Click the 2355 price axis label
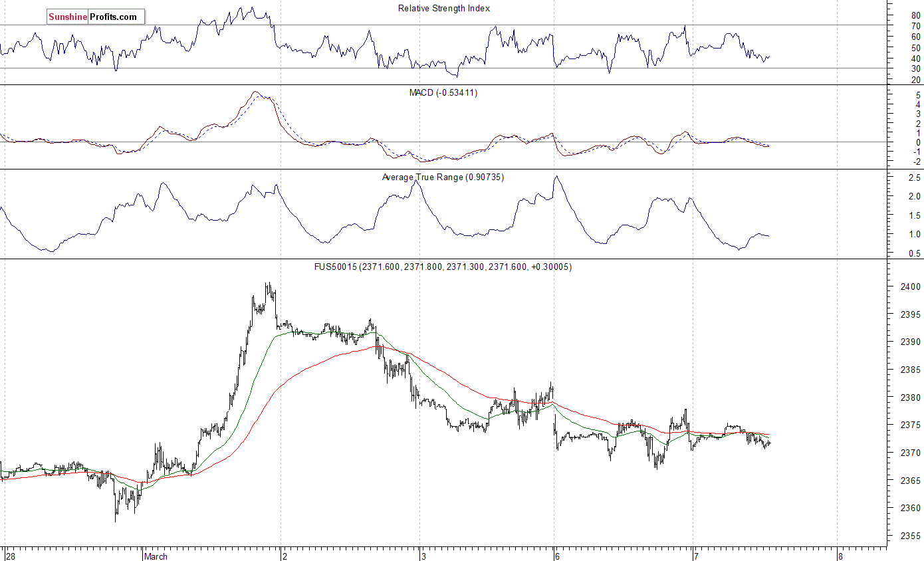The width and height of the screenshot is (924, 561). tap(911, 536)
